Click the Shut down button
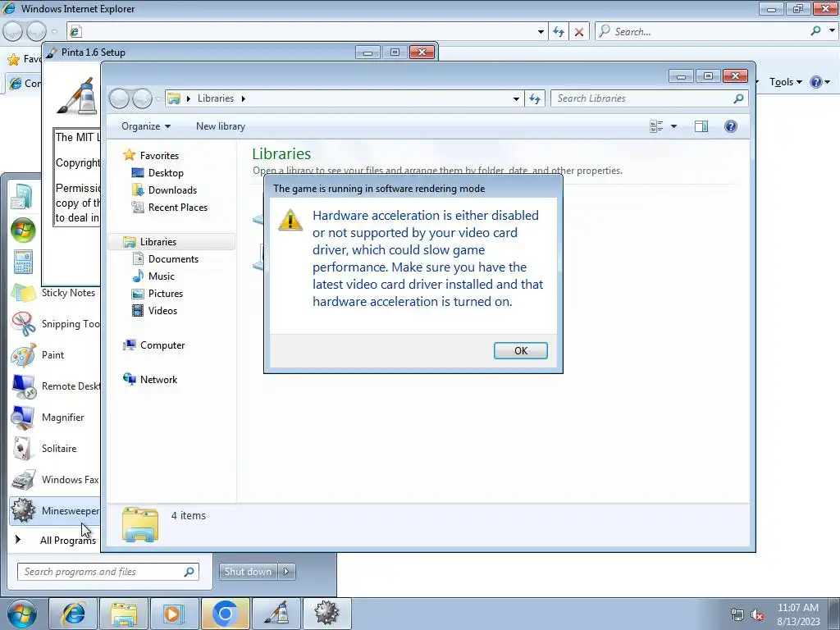The width and height of the screenshot is (840, 630). [248, 572]
